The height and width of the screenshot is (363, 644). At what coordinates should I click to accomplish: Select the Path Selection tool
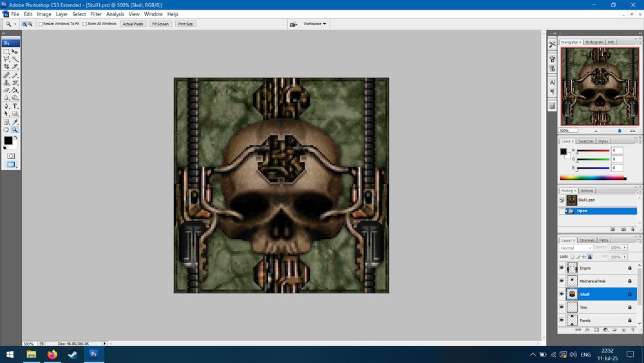click(x=6, y=113)
